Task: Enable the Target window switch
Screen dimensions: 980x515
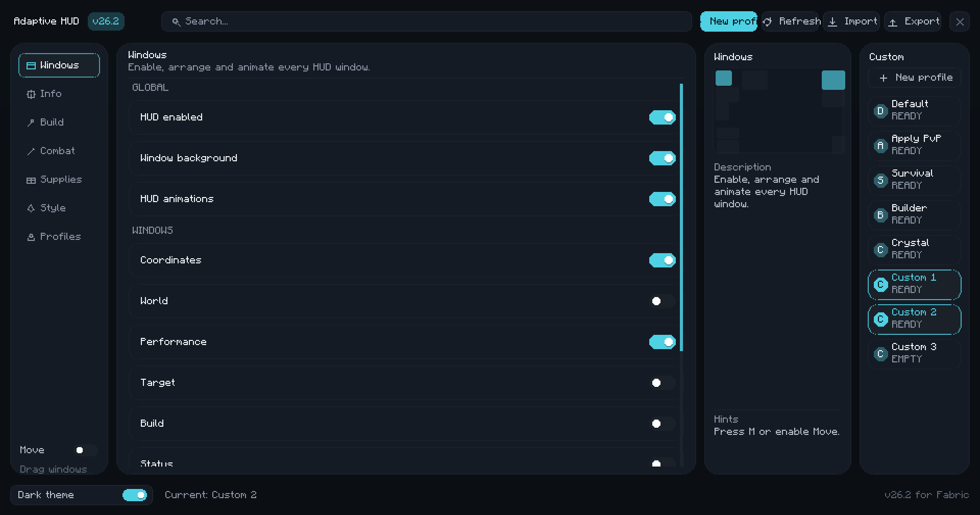Action: click(x=663, y=383)
